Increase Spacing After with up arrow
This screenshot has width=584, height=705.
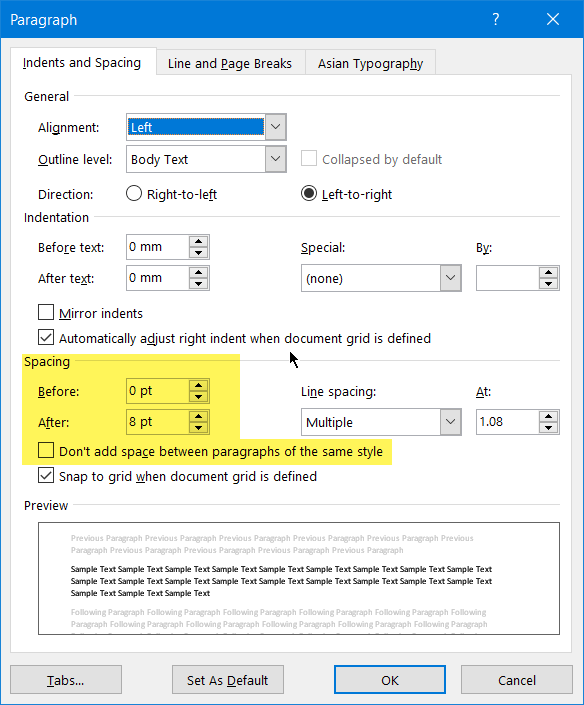click(x=198, y=416)
